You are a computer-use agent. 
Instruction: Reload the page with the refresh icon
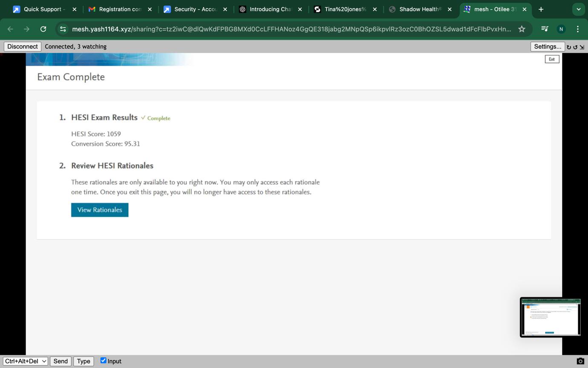(43, 29)
